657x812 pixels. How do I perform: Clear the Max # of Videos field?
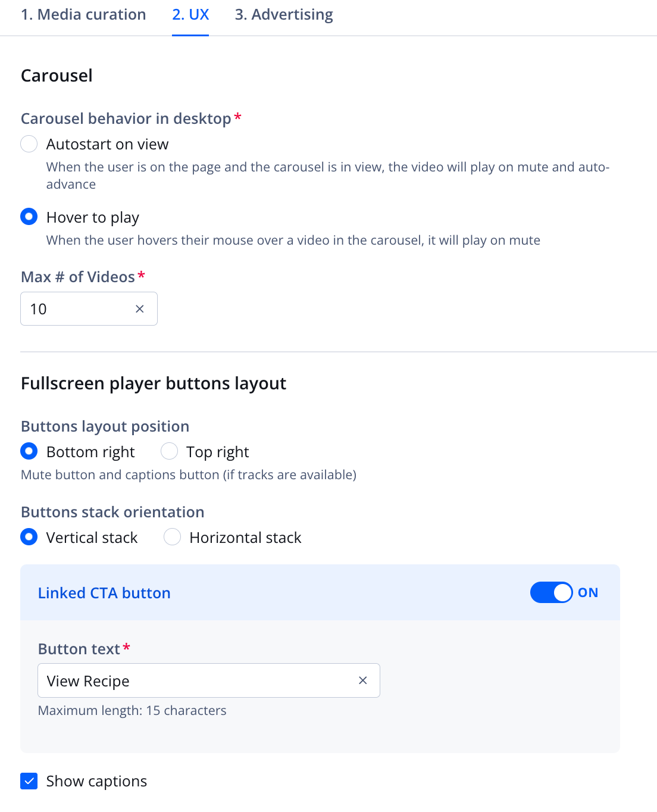(x=140, y=308)
